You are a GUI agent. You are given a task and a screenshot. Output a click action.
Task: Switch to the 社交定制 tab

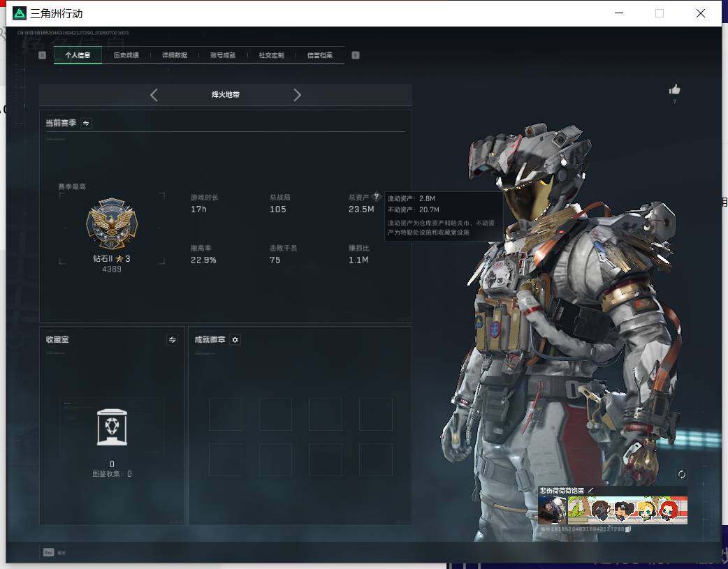click(x=271, y=55)
